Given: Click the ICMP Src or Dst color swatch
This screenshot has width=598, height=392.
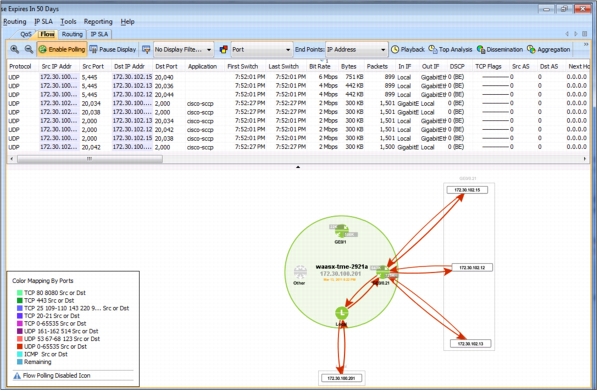Looking at the screenshot, I should click(x=20, y=354).
